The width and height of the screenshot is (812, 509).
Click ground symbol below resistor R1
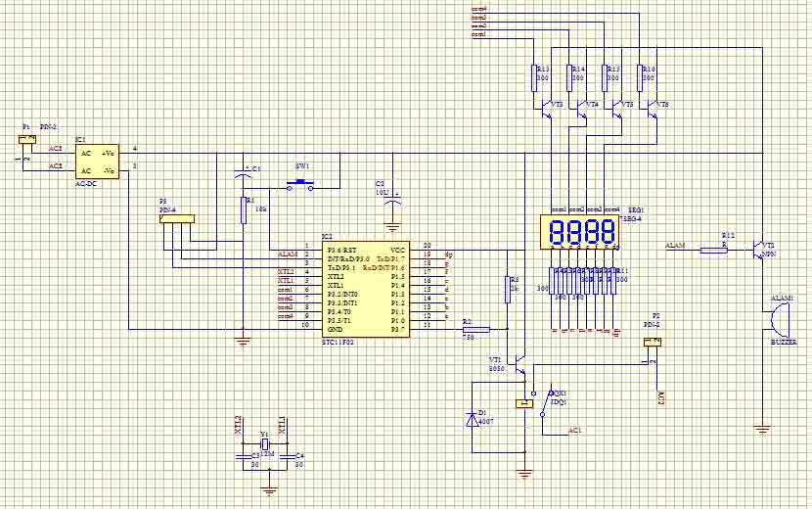point(243,341)
